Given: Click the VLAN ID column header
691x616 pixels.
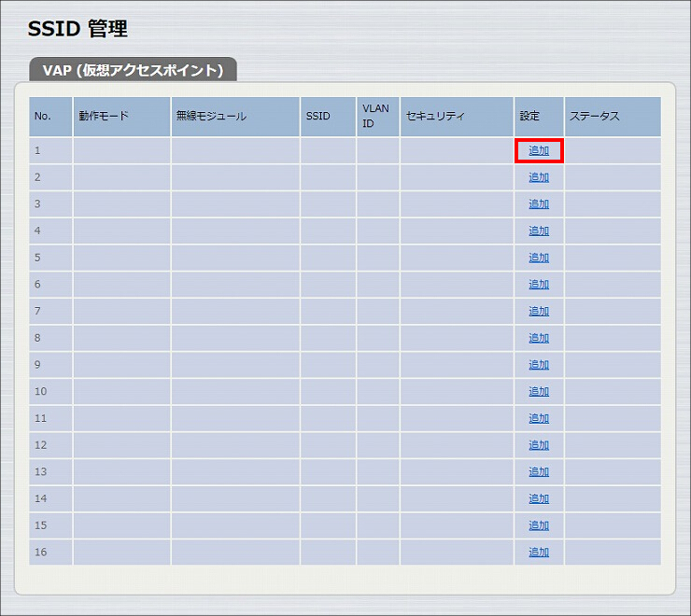Looking at the screenshot, I should pos(377,117).
